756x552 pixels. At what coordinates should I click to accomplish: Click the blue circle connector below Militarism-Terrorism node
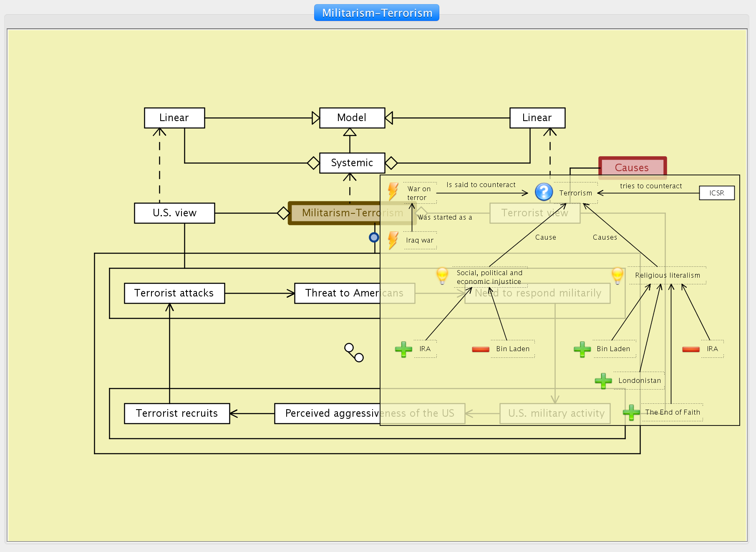click(374, 237)
